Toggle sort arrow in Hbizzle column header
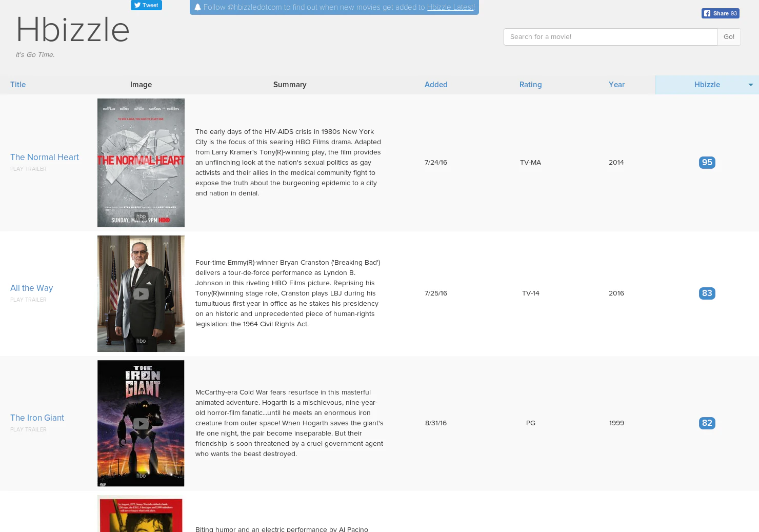Viewport: 759px width, 532px height. point(751,85)
